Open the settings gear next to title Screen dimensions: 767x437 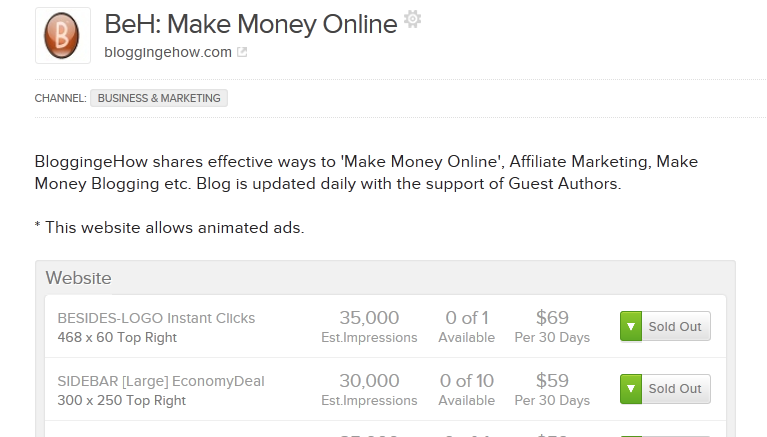[412, 19]
